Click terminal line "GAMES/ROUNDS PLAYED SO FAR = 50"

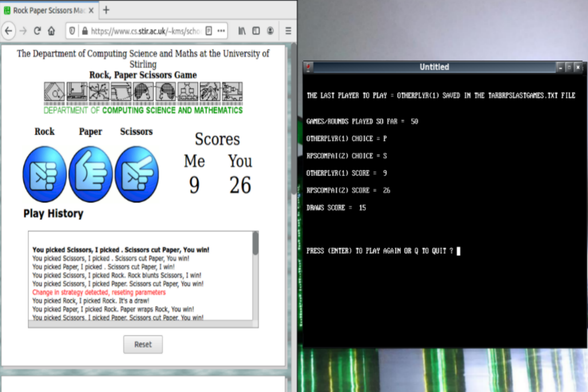point(363,122)
